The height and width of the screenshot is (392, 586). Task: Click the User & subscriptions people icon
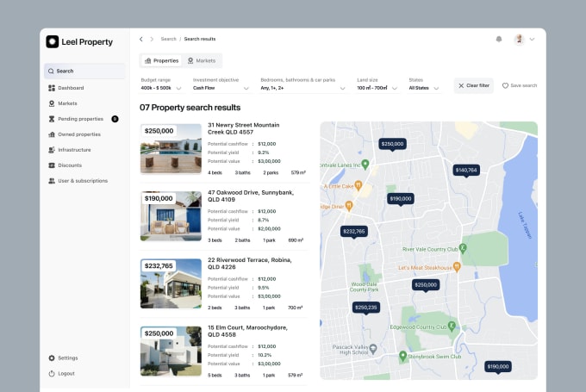pyautogui.click(x=52, y=181)
